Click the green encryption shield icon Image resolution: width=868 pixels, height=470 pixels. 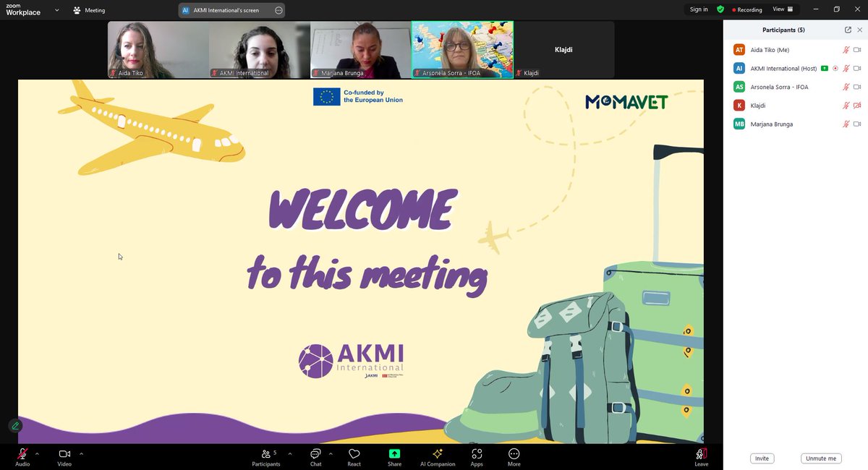pos(720,9)
